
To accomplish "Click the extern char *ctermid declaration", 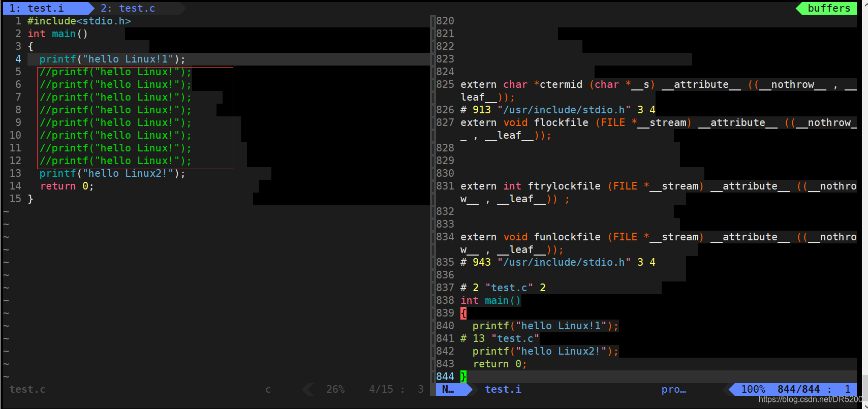I will pos(659,90).
